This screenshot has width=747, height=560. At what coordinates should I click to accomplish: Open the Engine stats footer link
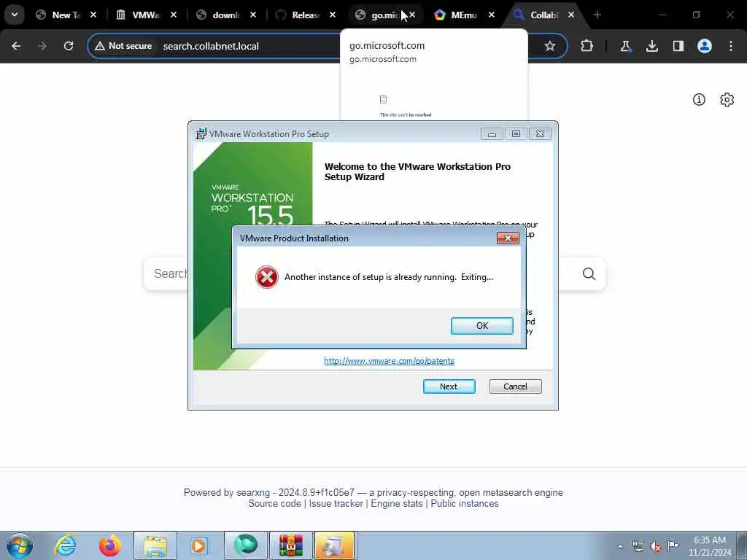point(396,503)
